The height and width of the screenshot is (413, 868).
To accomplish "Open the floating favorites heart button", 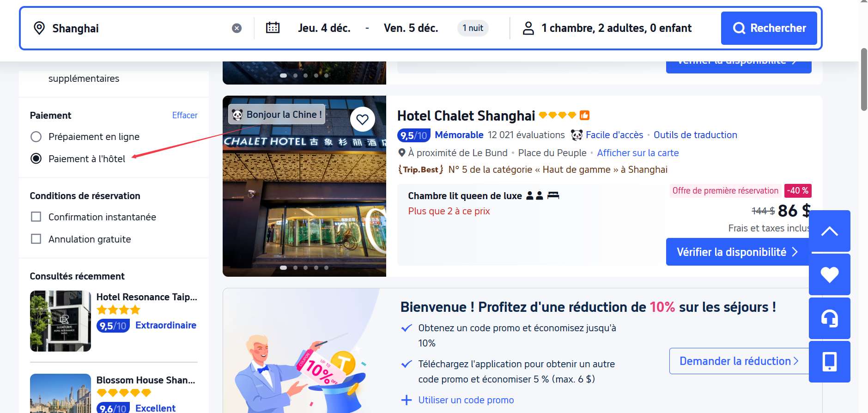I will coord(829,274).
